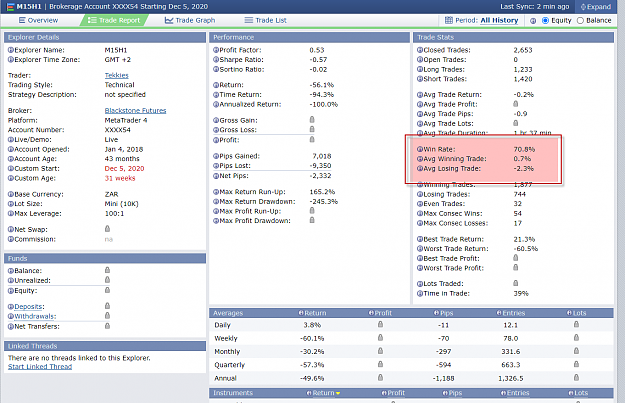Click the lock icon beside Avg Trade Profit
The height and width of the screenshot is (403, 625).
[x=515, y=104]
